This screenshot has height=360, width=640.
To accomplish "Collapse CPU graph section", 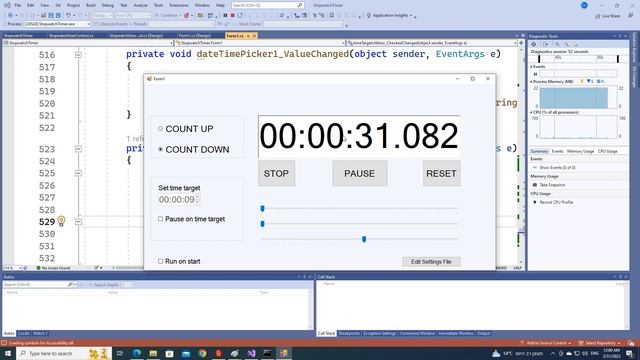I will click(x=531, y=112).
